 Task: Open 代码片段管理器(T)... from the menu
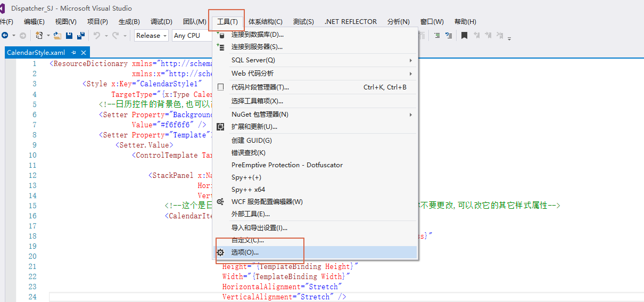(315, 87)
